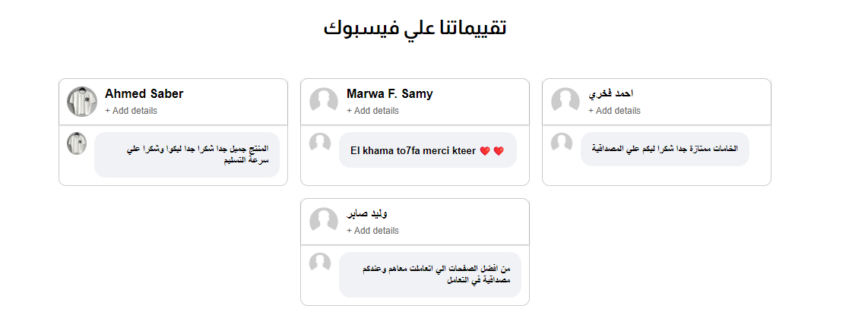Click Marwa F. Samy's large avatar placeholder
This screenshot has height=334, width=868.
click(x=324, y=101)
